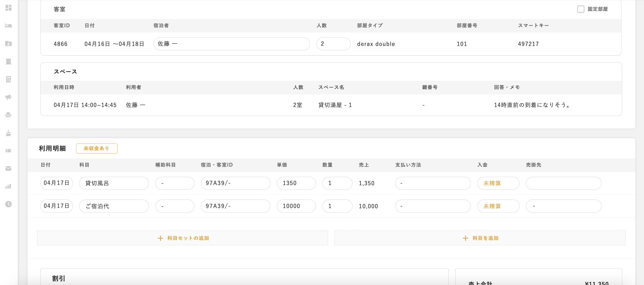Click 科目セットの追加 button
644x285 pixels.
(182, 238)
